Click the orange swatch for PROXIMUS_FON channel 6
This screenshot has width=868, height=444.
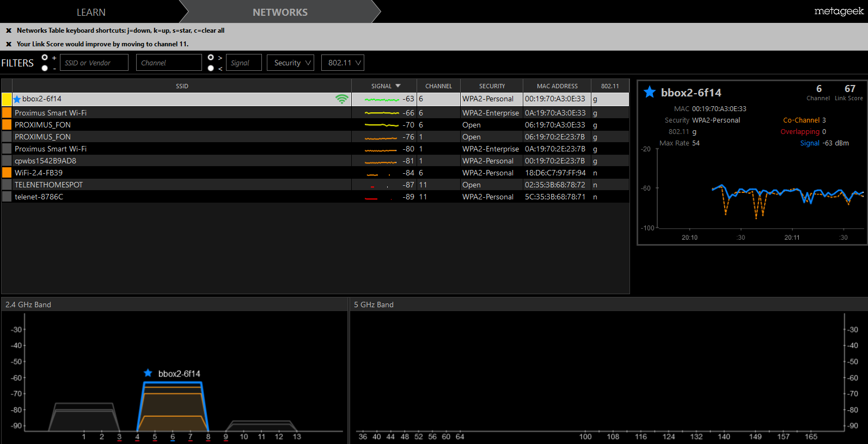[x=7, y=125]
